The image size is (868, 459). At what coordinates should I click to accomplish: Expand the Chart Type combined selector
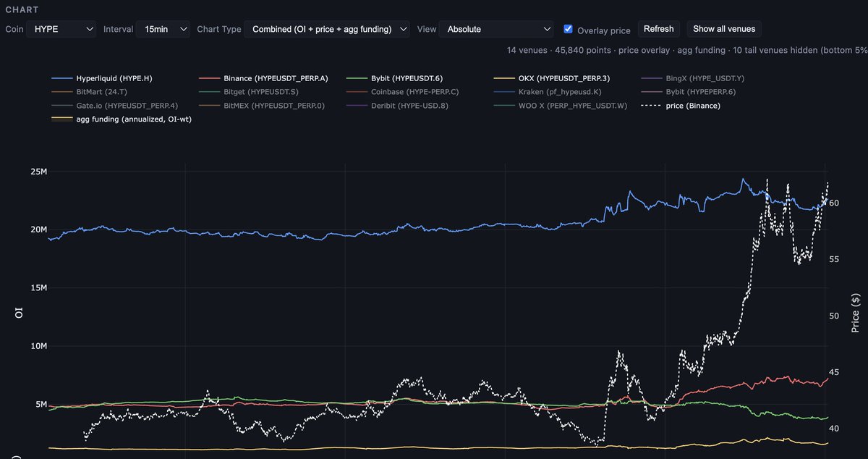tap(327, 29)
